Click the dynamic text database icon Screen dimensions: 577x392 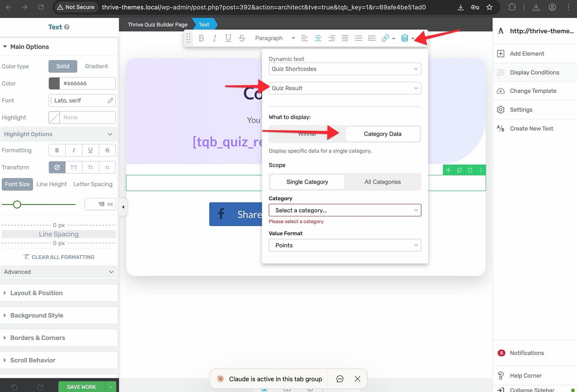tap(404, 38)
